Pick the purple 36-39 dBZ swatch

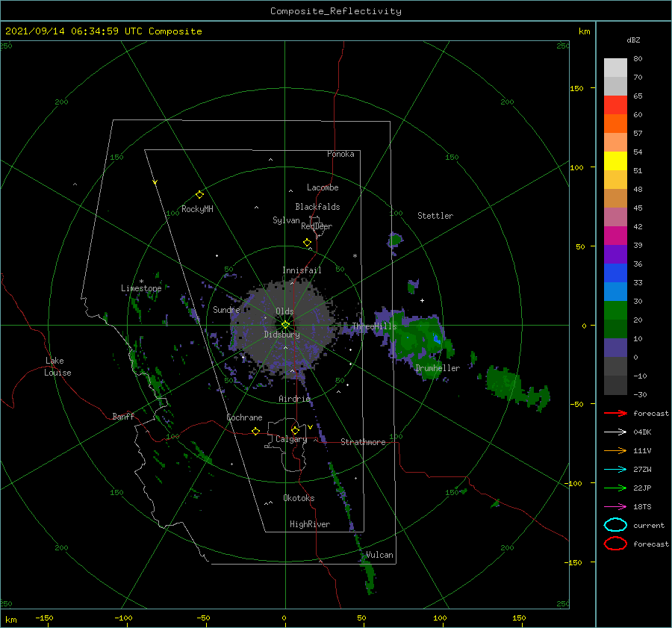tap(615, 254)
